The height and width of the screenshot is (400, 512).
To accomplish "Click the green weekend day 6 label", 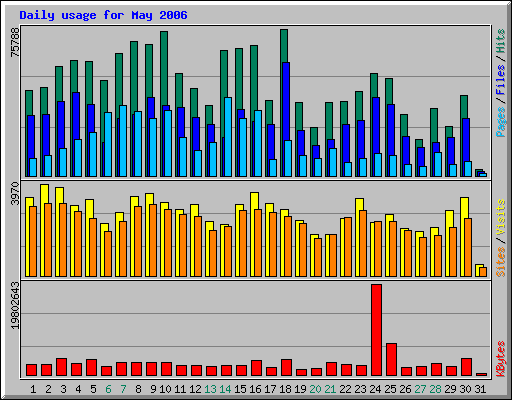I will 108,389.
